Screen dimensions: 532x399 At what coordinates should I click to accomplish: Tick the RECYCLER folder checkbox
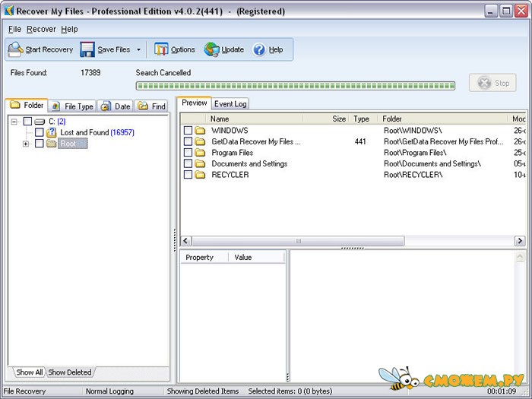188,175
